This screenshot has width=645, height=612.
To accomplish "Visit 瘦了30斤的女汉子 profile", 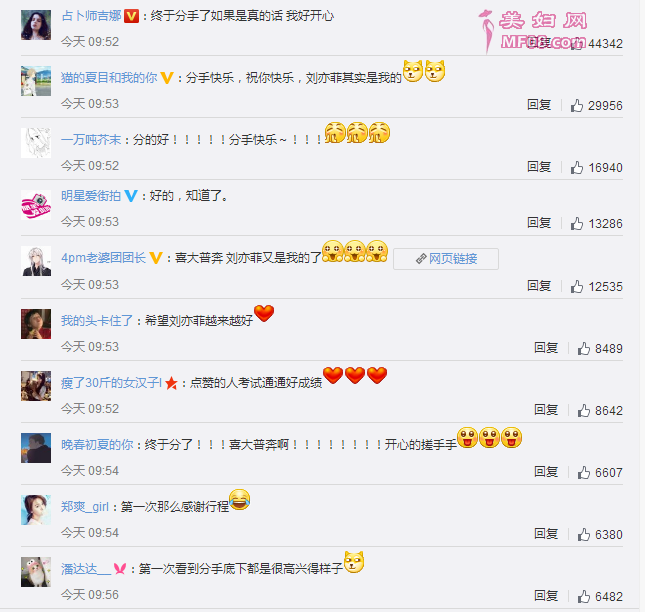I will 111,383.
